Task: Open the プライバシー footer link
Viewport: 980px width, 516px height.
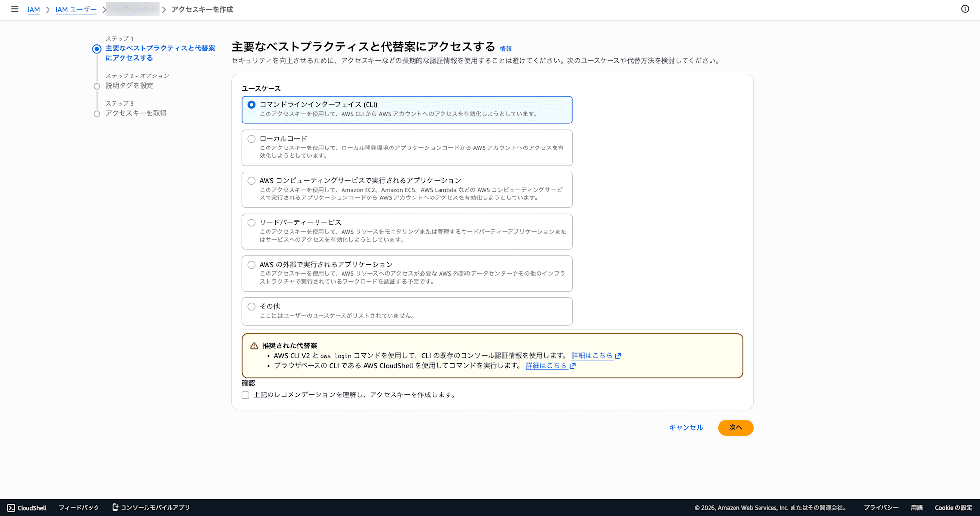Action: (881, 508)
